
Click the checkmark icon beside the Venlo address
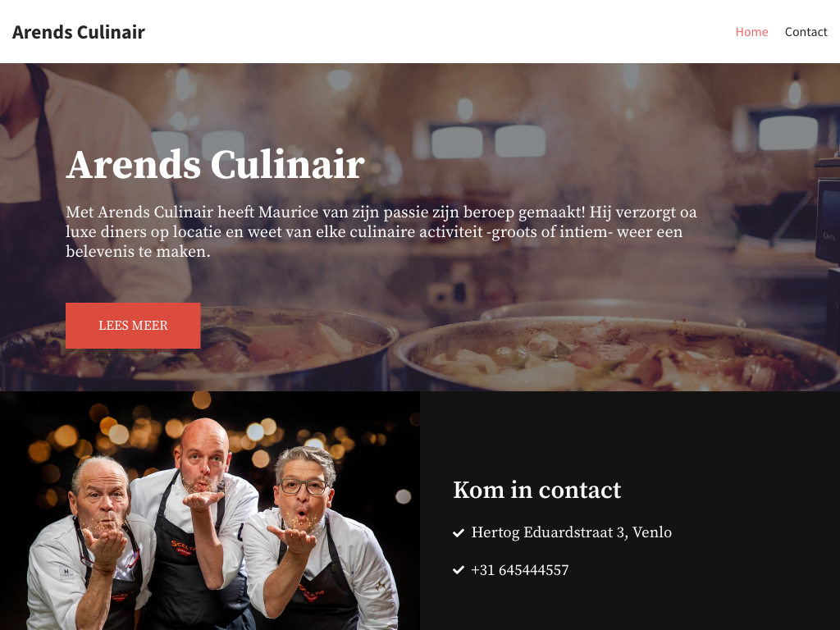coord(458,532)
